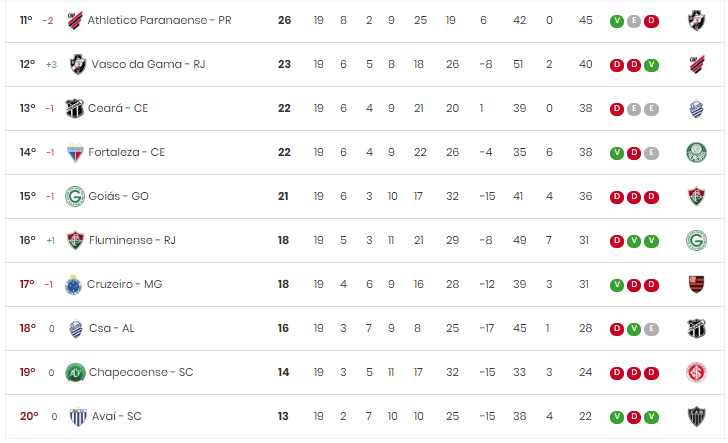Viewport: 728px width, 443px height.
Task: Click Internacional next-opponent crest in Chapecoense row
Action: [696, 372]
